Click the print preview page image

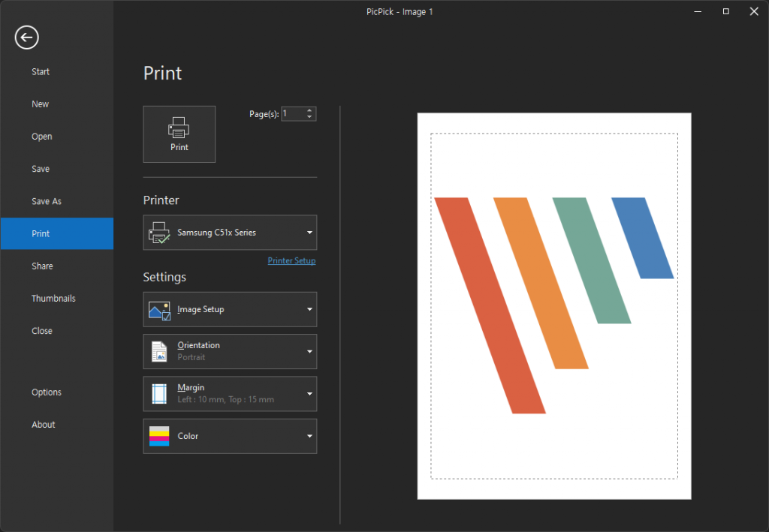point(554,306)
